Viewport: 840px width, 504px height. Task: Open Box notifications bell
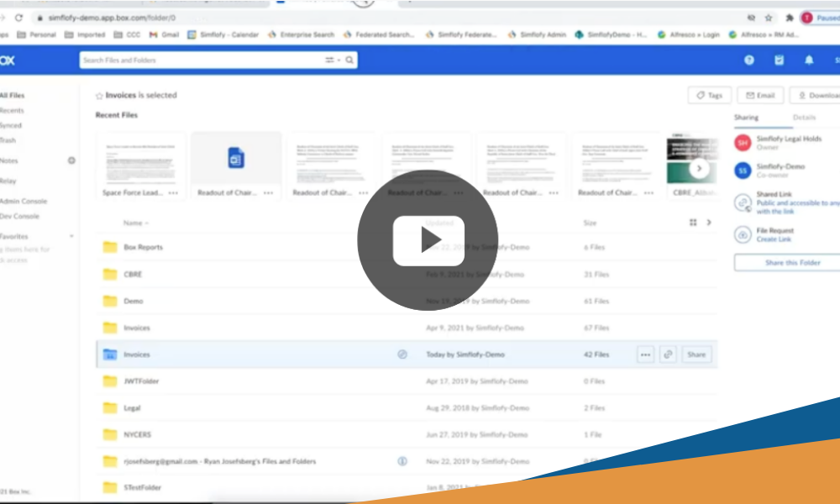[x=809, y=60]
